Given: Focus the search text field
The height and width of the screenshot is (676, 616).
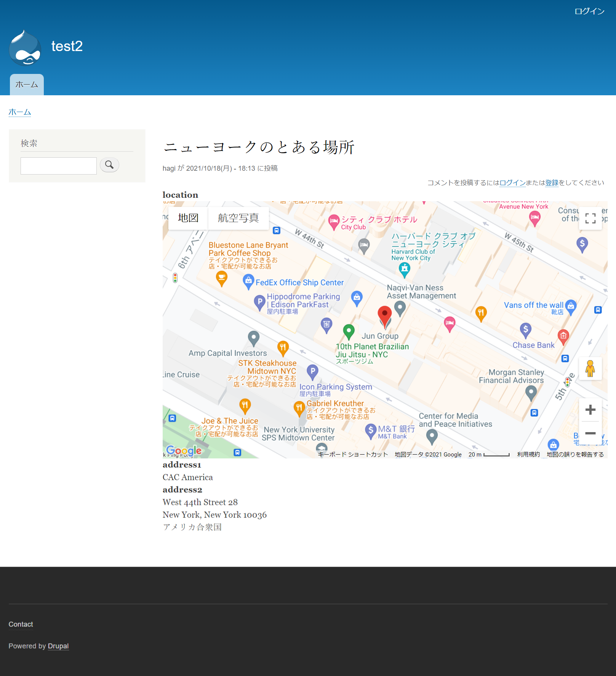Looking at the screenshot, I should tap(59, 166).
